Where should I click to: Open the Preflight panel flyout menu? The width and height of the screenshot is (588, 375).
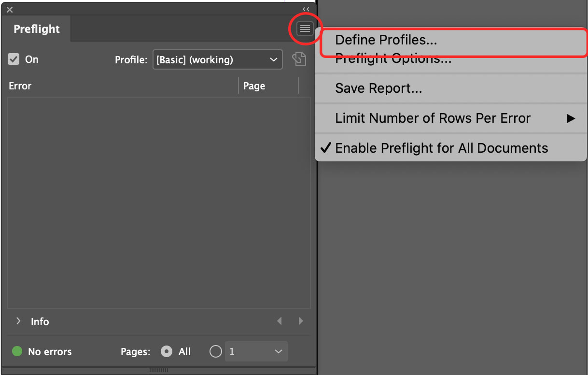(x=305, y=29)
